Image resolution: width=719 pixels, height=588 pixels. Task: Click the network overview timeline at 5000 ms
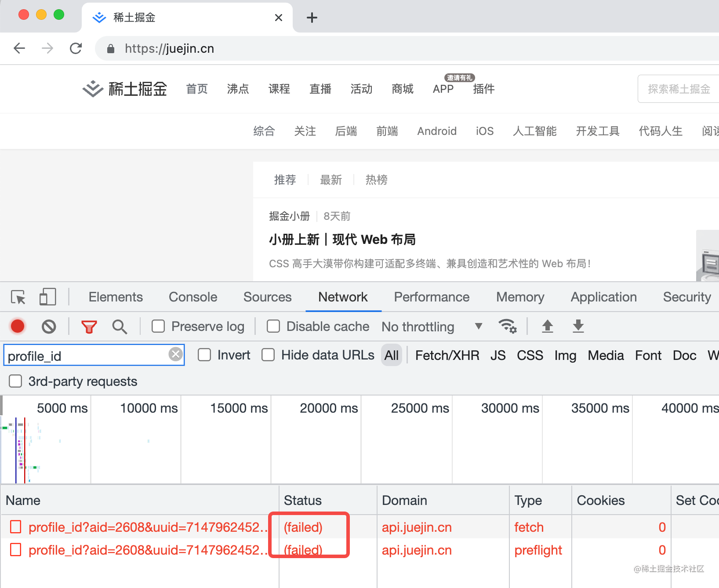[62, 408]
